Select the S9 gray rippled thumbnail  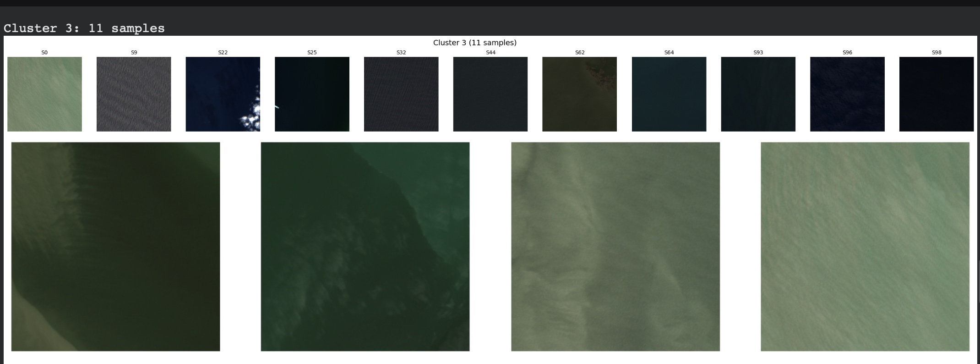pos(134,94)
